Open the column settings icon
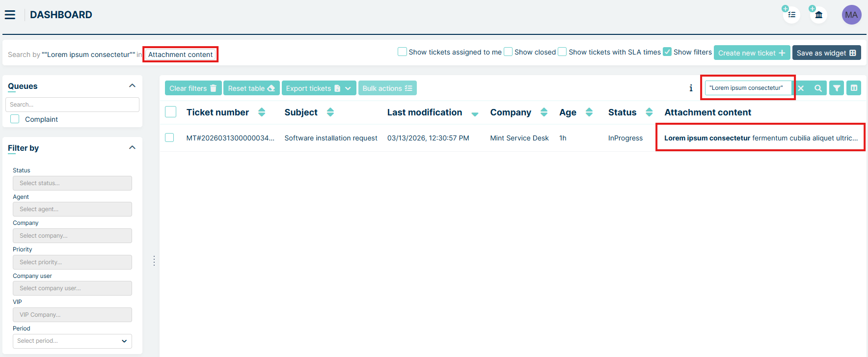Screen dimensions: 868x357 point(854,88)
